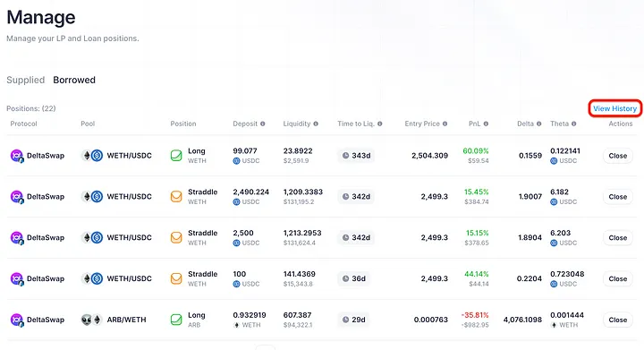
Task: Select the Borrowed tab
Action: tap(74, 80)
